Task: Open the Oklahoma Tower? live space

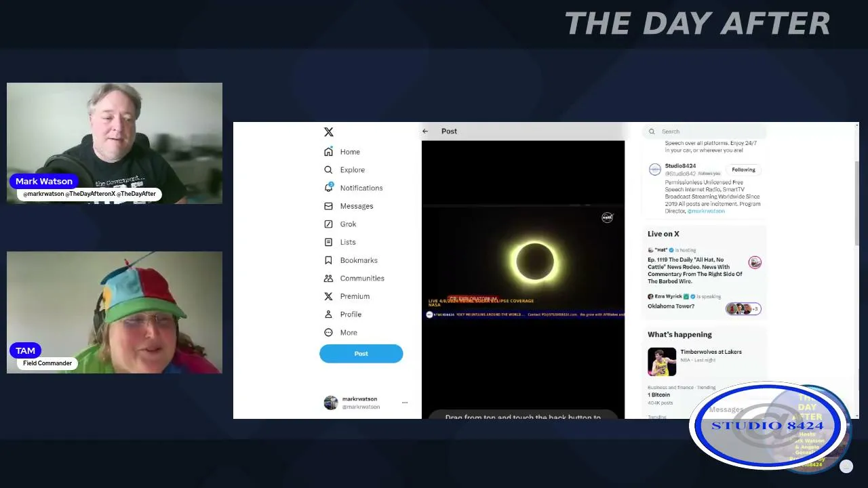Action: (x=671, y=306)
